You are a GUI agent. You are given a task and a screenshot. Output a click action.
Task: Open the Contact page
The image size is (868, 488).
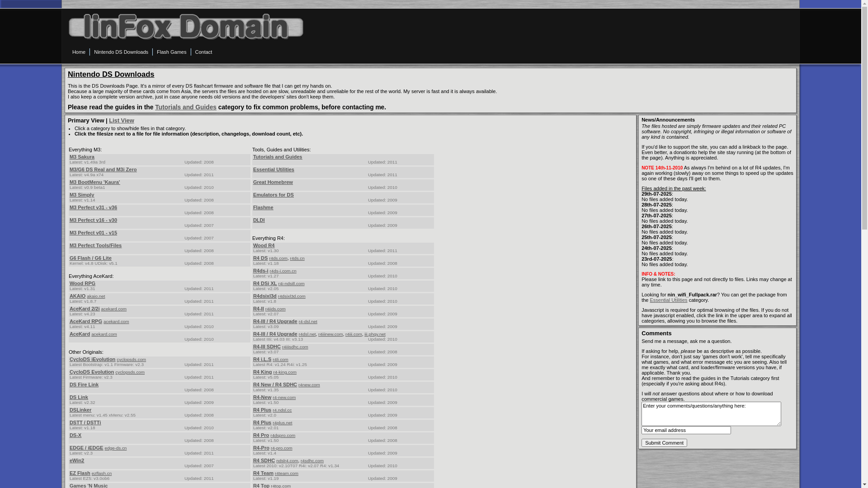tap(203, 52)
